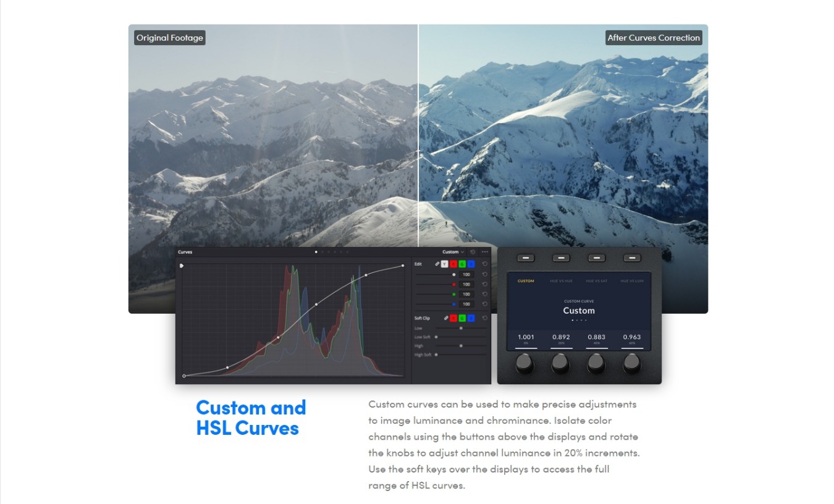Reset the Edit channels row
This screenshot has width=834, height=504.
[485, 264]
